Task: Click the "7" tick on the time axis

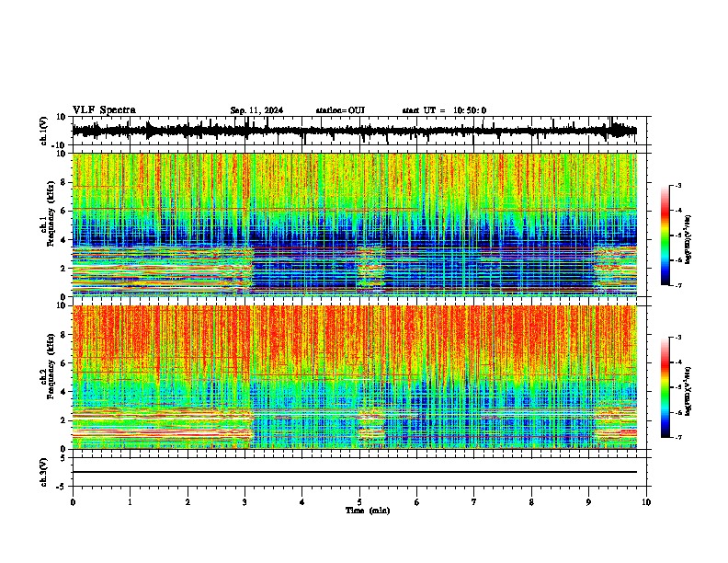Action: 474,502
